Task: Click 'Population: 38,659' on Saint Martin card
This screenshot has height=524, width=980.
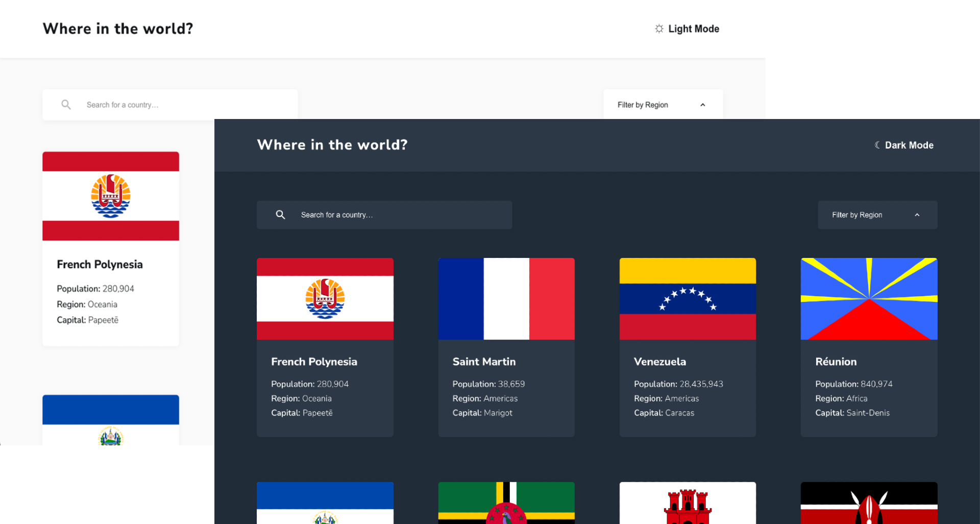Action: point(488,384)
